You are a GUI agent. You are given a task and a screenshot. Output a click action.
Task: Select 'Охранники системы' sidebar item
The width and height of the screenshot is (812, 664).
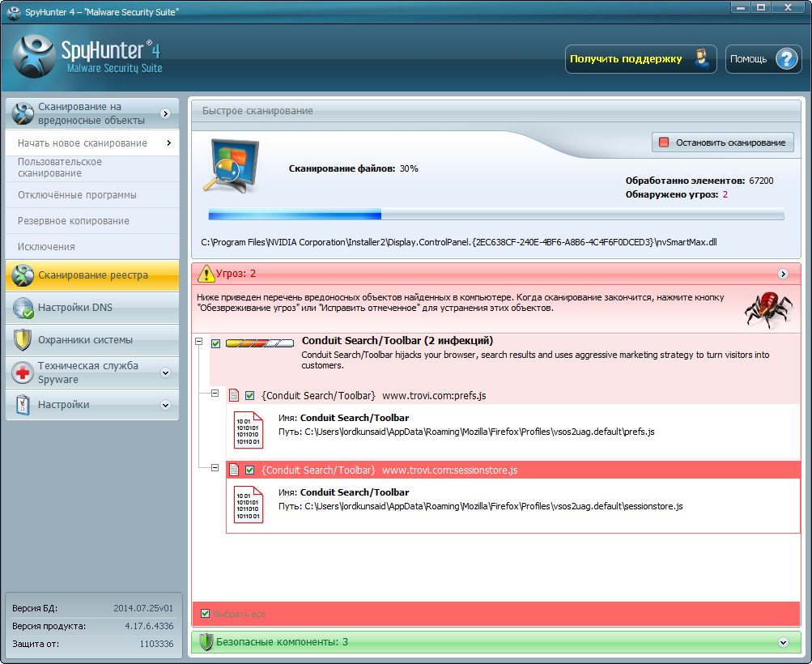tap(92, 340)
